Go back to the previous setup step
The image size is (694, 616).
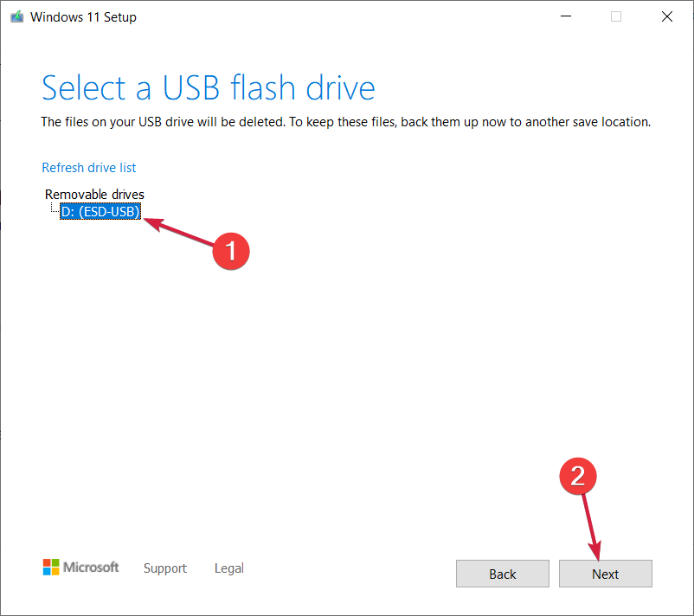pyautogui.click(x=502, y=574)
